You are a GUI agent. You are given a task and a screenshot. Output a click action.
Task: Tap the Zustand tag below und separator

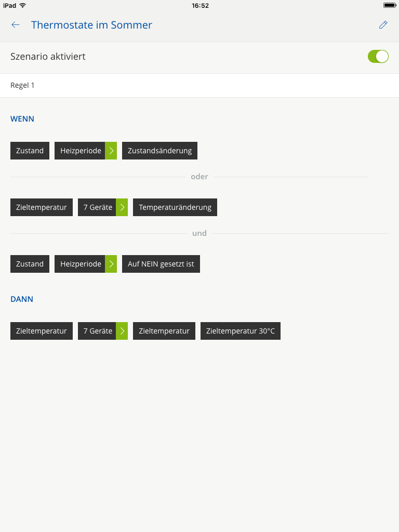tap(30, 264)
